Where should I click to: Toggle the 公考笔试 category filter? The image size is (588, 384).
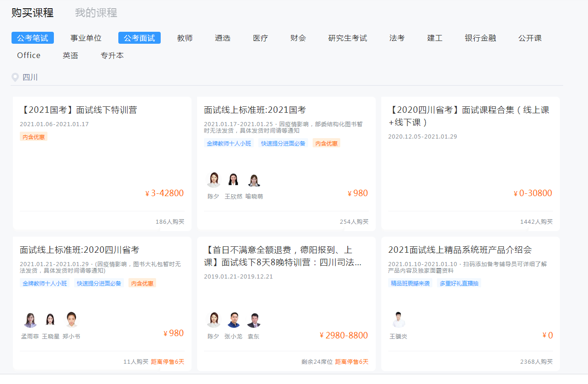tap(33, 38)
